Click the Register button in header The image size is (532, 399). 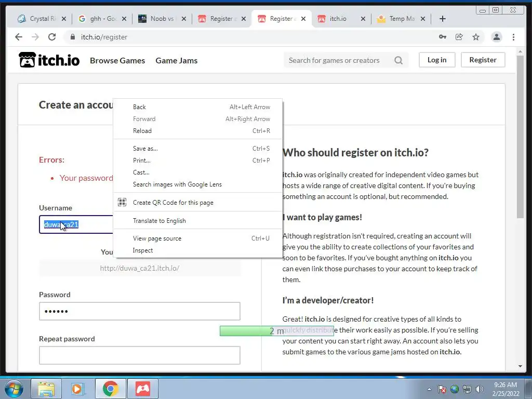(x=483, y=60)
